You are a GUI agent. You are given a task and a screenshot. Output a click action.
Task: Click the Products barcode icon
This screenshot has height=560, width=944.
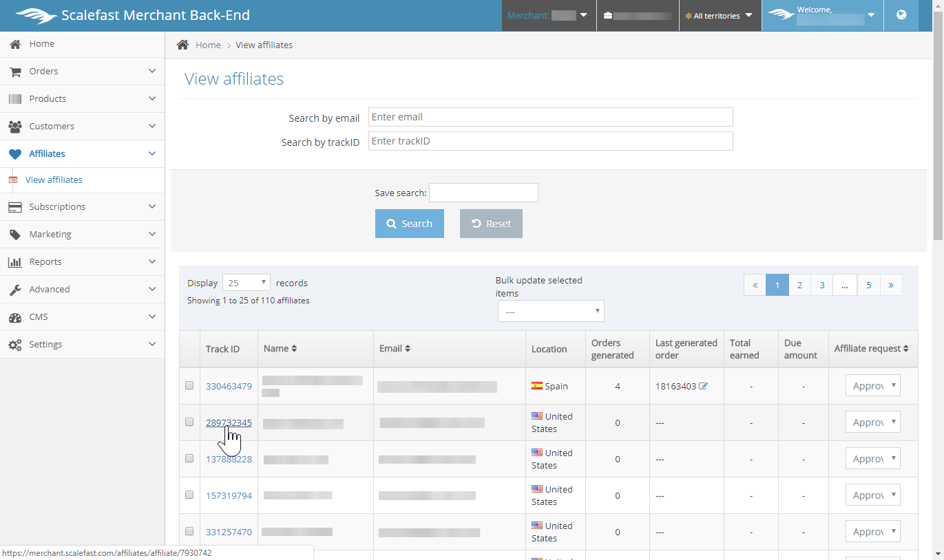[15, 99]
